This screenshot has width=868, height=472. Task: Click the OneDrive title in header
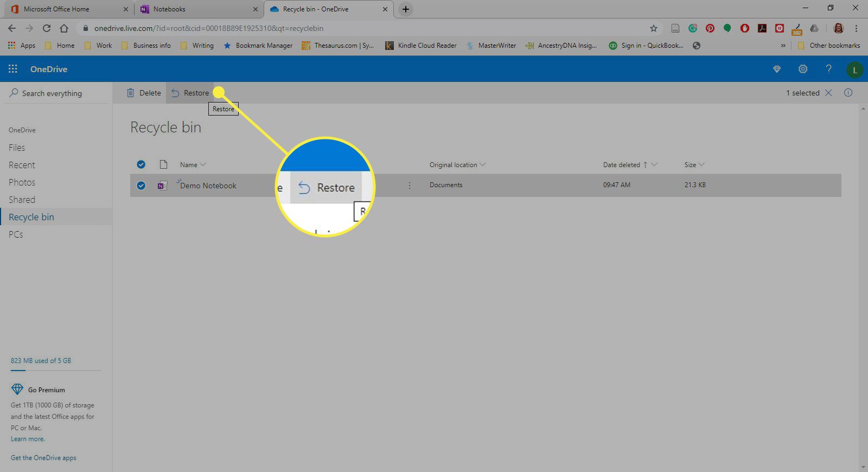point(49,69)
